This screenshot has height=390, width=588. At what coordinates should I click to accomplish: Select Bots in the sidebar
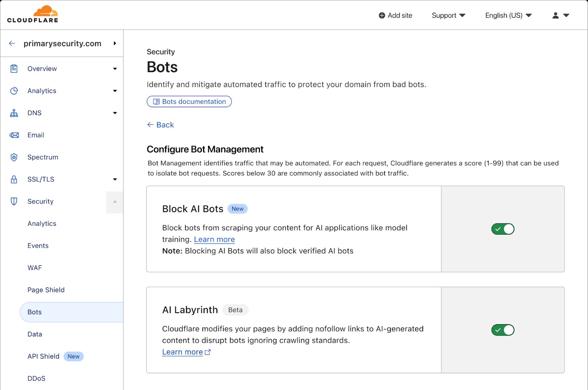click(x=71, y=312)
